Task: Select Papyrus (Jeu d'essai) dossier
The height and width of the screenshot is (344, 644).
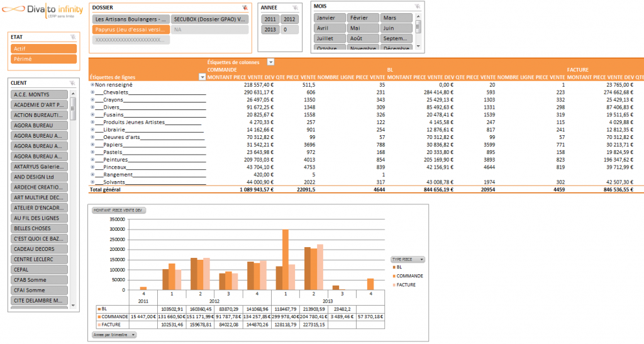Action: click(131, 30)
